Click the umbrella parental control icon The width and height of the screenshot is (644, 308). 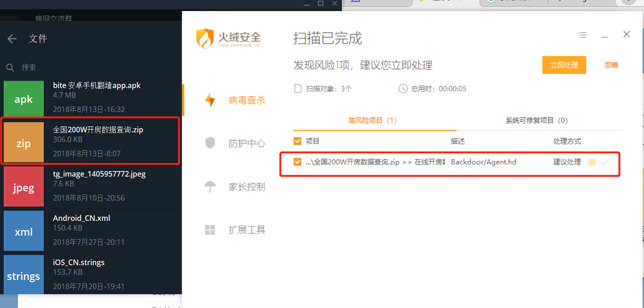click(210, 187)
